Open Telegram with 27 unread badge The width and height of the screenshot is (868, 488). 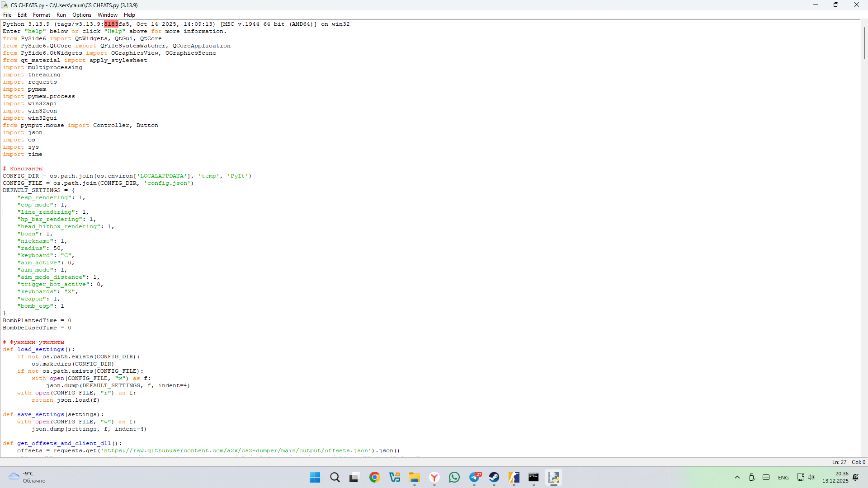(475, 477)
